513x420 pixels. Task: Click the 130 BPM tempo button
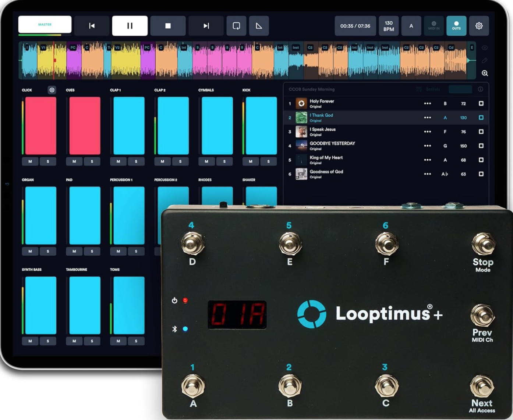tap(389, 26)
